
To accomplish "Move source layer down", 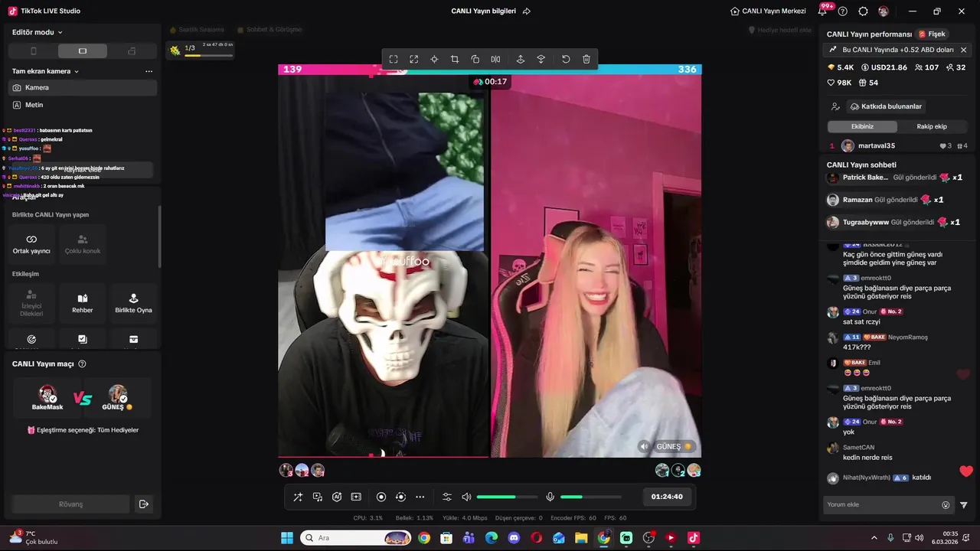I will pyautogui.click(x=541, y=59).
